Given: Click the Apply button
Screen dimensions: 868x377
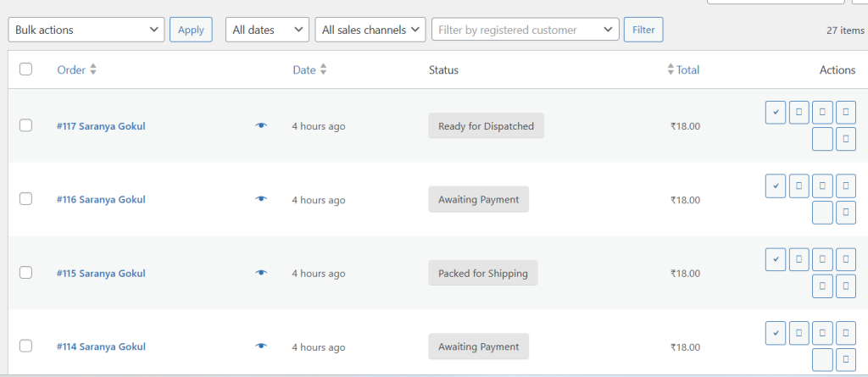Looking at the screenshot, I should (191, 30).
